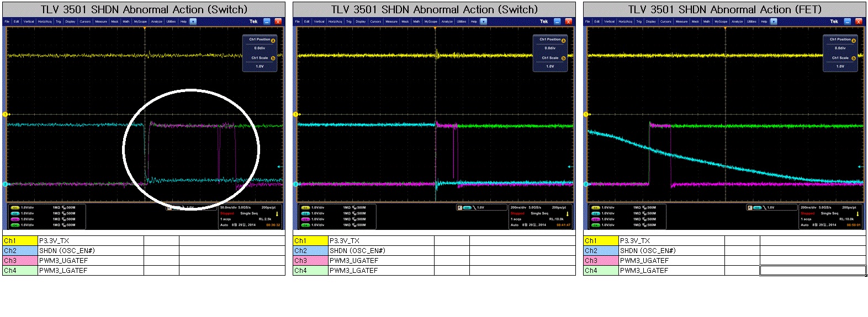Select pink Ch3 cell in middle table
This screenshot has height=317, width=868.
coord(310,261)
